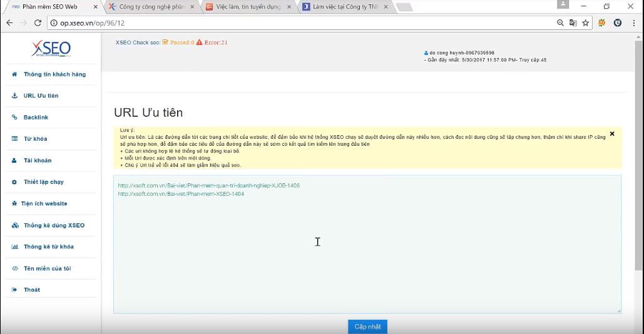Click the XSEO logo

[x=51, y=48]
